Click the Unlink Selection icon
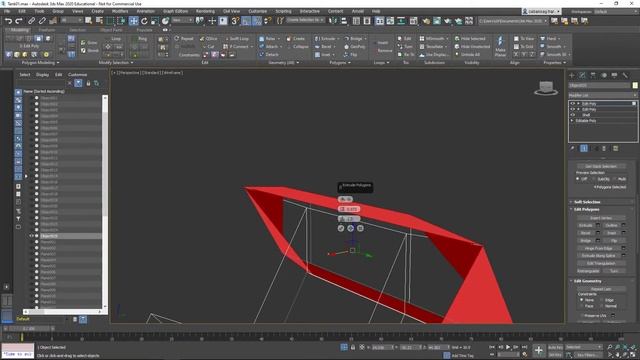Image resolution: width=640 pixels, height=360 pixels. pos(42,21)
